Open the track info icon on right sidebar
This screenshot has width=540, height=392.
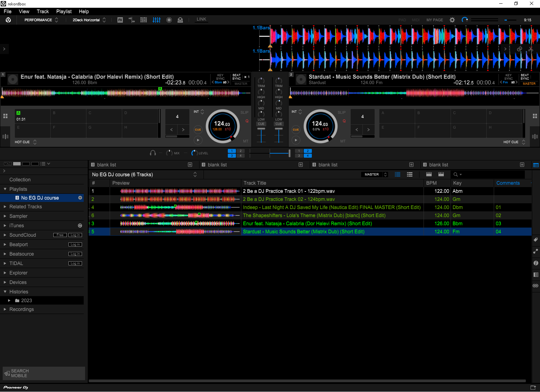point(536,263)
